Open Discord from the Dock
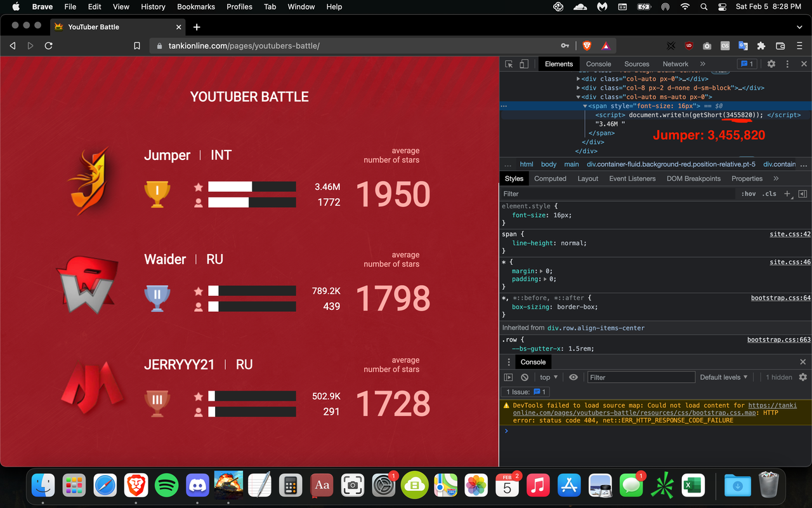The width and height of the screenshot is (812, 508). [x=198, y=486]
